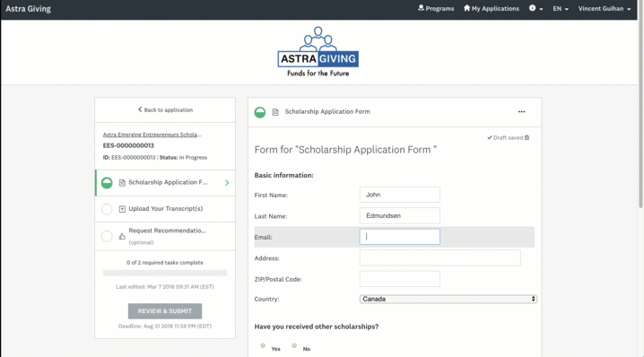Open the three-dots menu in form header
The image size is (644, 357).
pos(521,112)
